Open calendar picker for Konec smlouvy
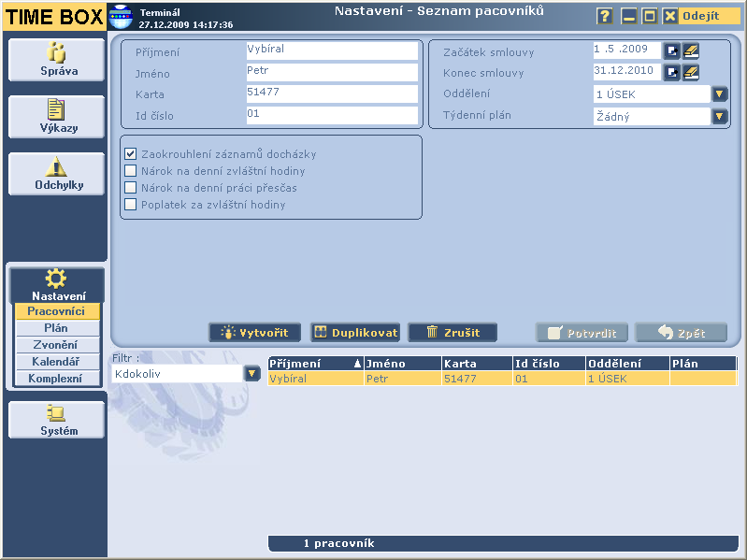Viewport: 747px width, 560px height. point(671,72)
